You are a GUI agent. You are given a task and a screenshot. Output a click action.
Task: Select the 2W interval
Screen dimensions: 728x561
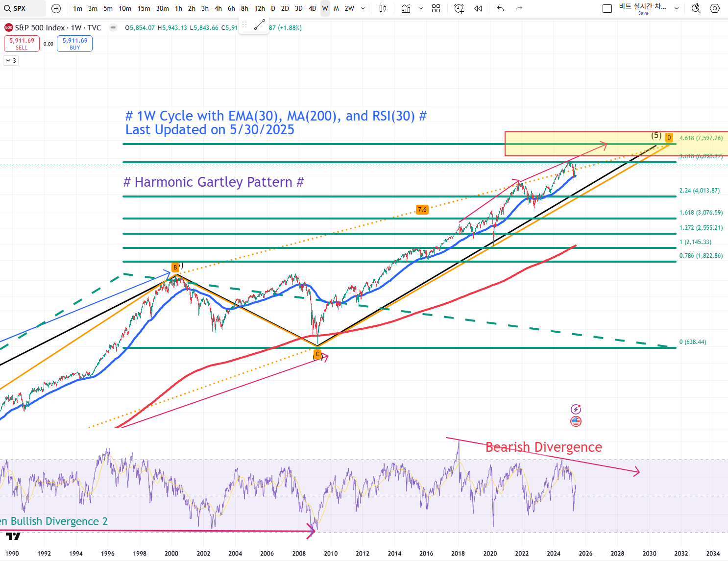click(349, 8)
